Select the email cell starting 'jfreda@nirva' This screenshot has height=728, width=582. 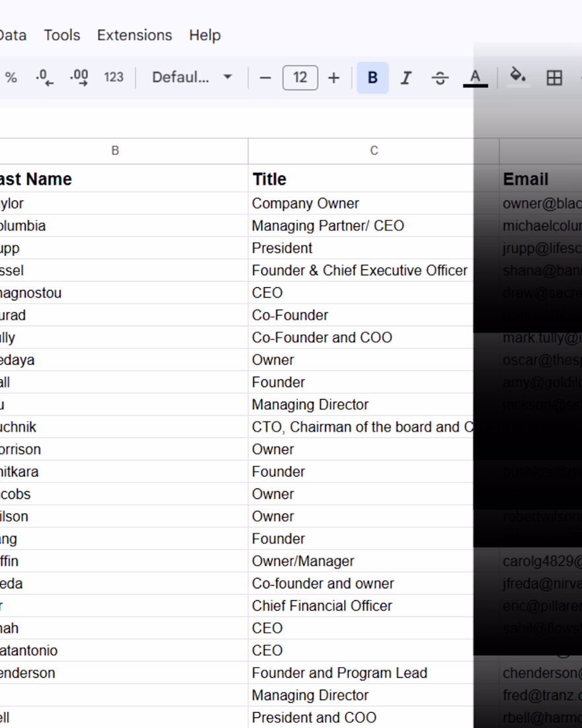[x=541, y=583]
